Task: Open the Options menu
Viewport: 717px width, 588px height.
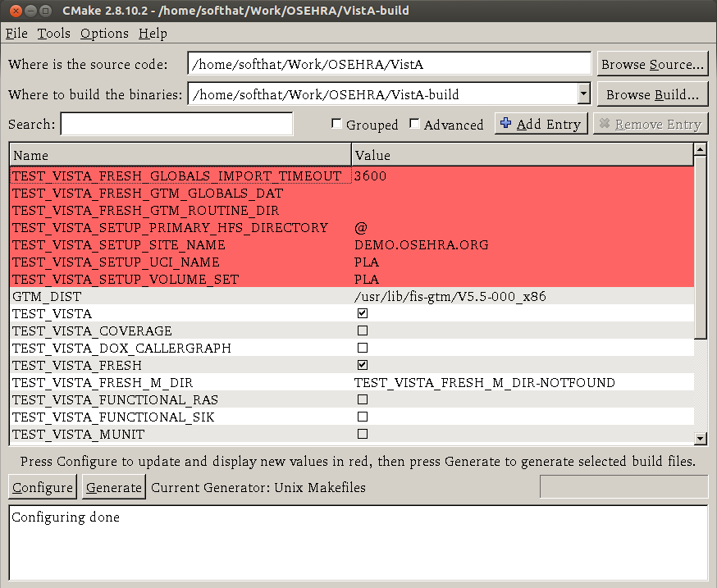Action: [104, 34]
